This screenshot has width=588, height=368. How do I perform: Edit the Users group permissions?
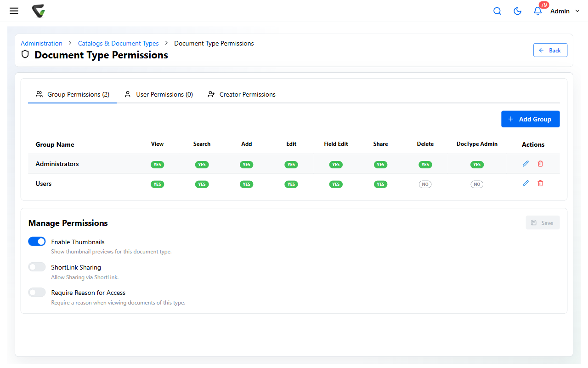(526, 184)
